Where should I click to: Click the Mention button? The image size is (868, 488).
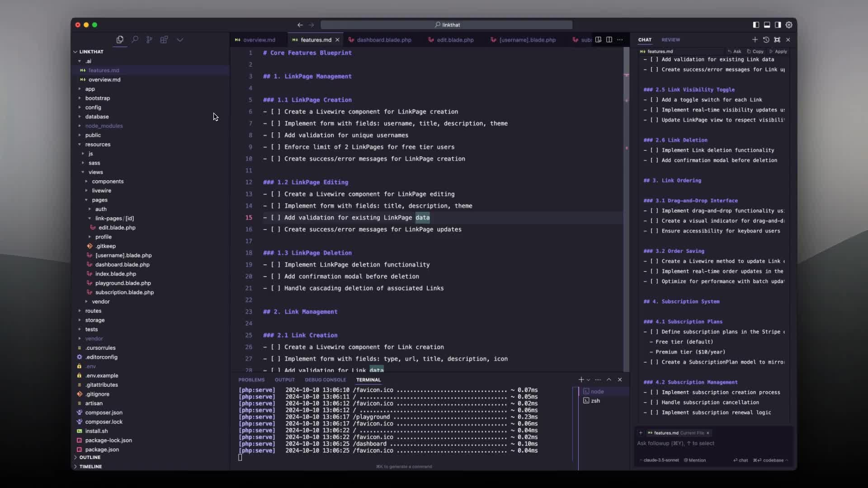(x=695, y=460)
